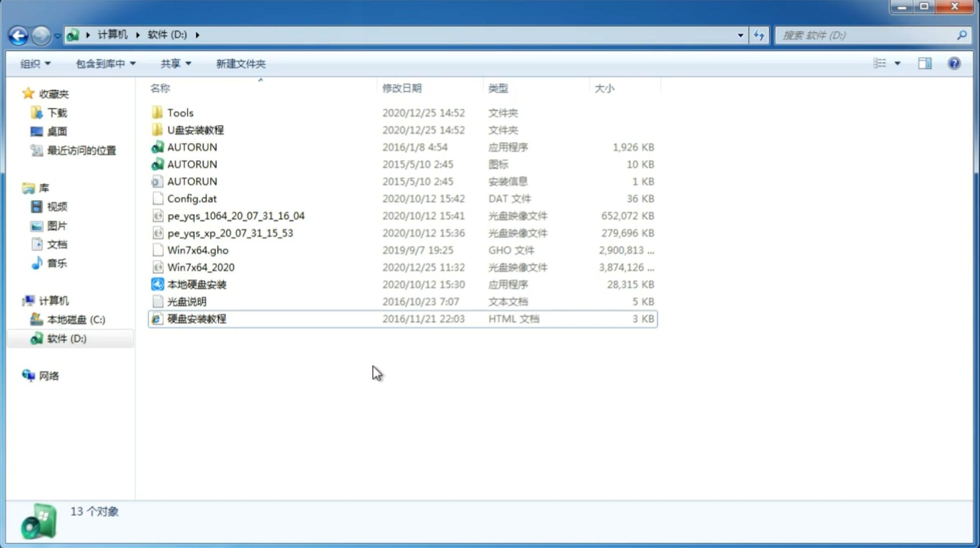Image resolution: width=980 pixels, height=548 pixels.
Task: Click 新建文件夹 button
Action: click(241, 63)
